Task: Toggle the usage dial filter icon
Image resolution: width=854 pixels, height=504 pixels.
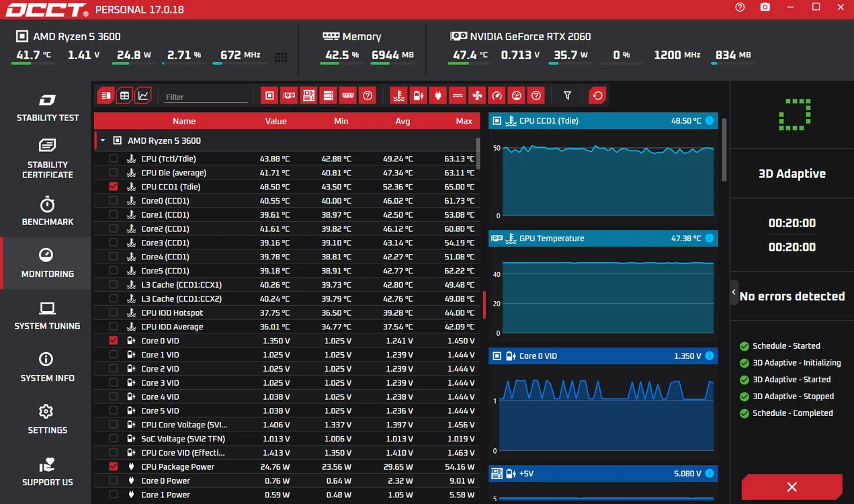Action: pyautogui.click(x=516, y=95)
